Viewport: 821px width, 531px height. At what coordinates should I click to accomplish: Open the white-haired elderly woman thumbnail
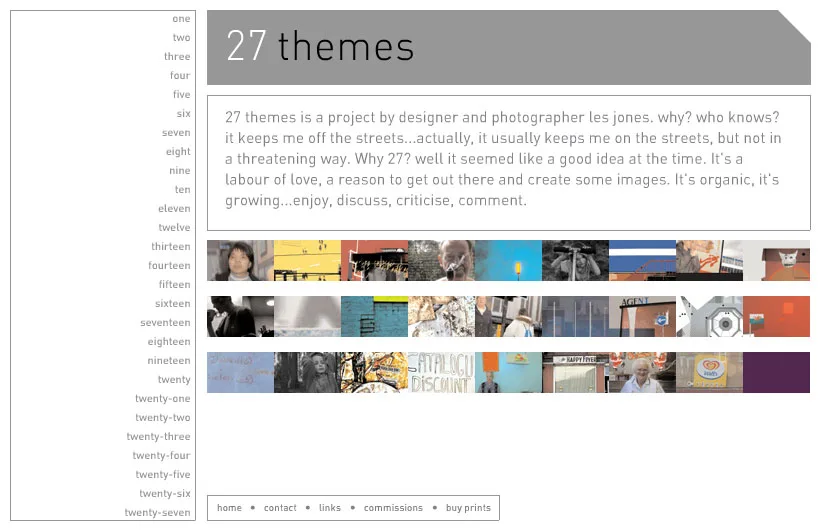(642, 372)
